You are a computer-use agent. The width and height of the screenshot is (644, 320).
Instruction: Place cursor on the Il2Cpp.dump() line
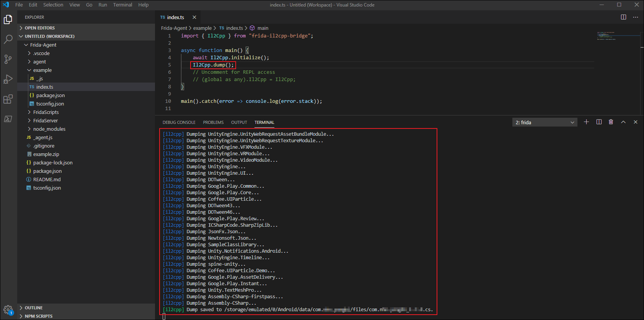pos(213,65)
